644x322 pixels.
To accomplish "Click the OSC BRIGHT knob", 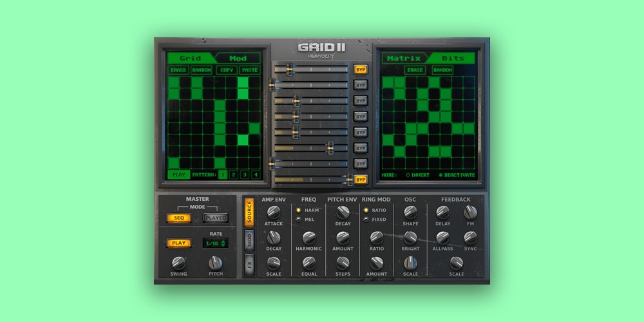I will 410,238.
